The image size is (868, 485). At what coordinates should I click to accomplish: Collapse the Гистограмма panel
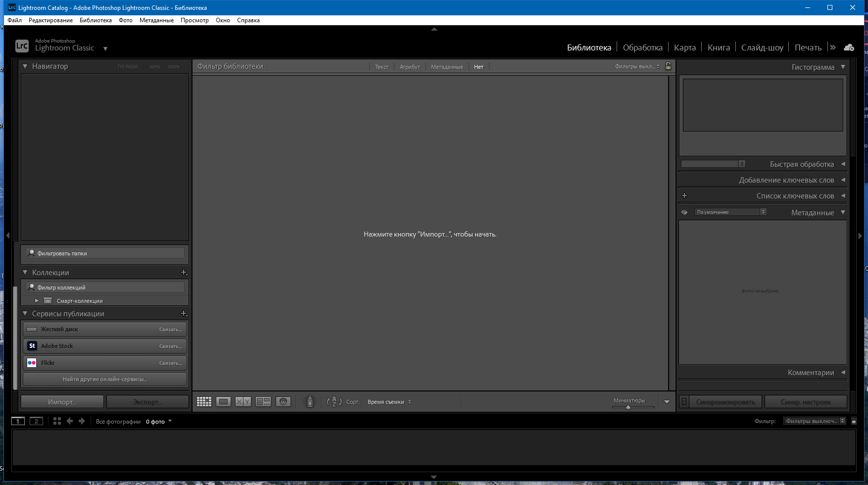[x=843, y=67]
